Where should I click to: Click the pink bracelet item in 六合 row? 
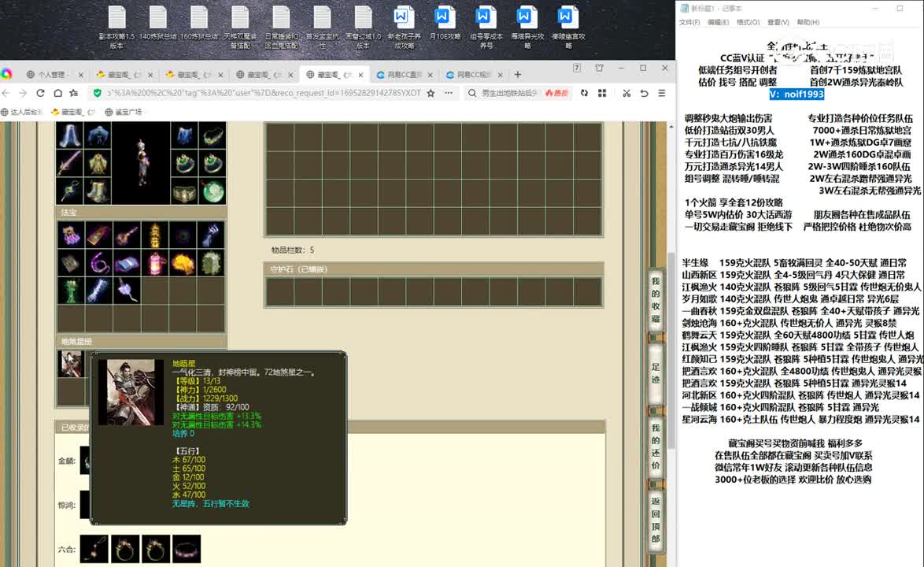click(x=187, y=549)
